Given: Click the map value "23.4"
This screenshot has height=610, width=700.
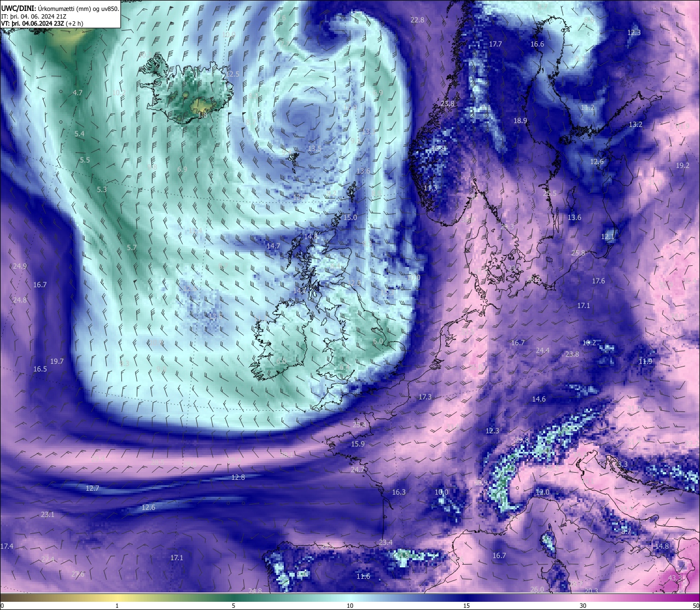Looking at the screenshot, I should coord(386,542).
